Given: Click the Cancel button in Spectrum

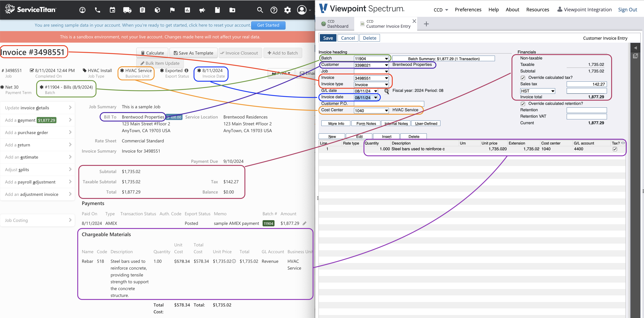Looking at the screenshot, I should (348, 38).
